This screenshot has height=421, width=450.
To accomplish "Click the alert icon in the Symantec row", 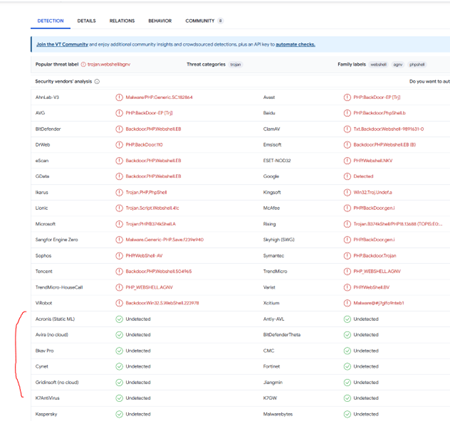I will 347,256.
